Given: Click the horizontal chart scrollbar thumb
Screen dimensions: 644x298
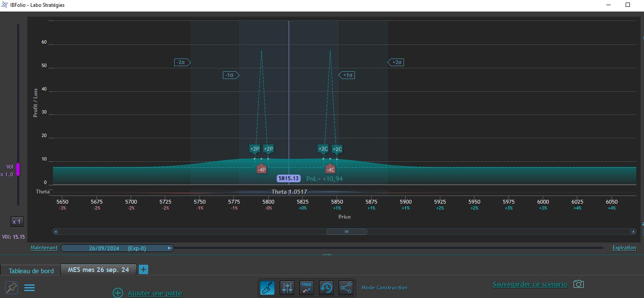Looking at the screenshot, I should point(346,231).
